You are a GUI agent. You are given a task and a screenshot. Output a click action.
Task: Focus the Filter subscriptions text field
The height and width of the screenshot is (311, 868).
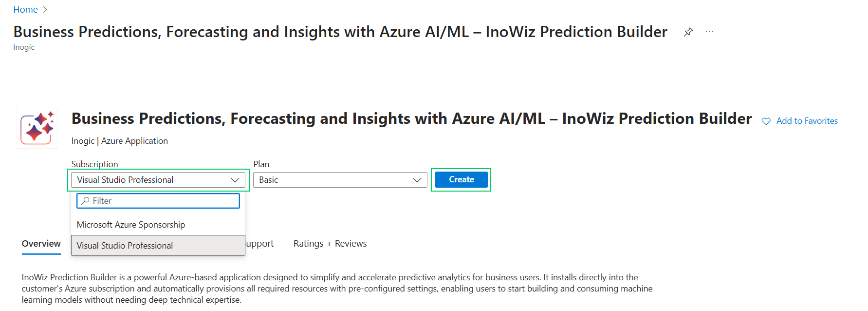point(163,201)
